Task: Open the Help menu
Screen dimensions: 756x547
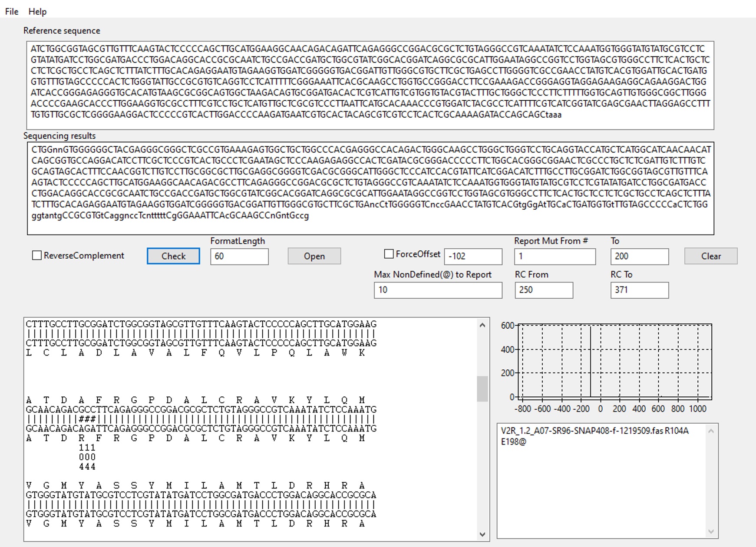Action: [x=37, y=12]
